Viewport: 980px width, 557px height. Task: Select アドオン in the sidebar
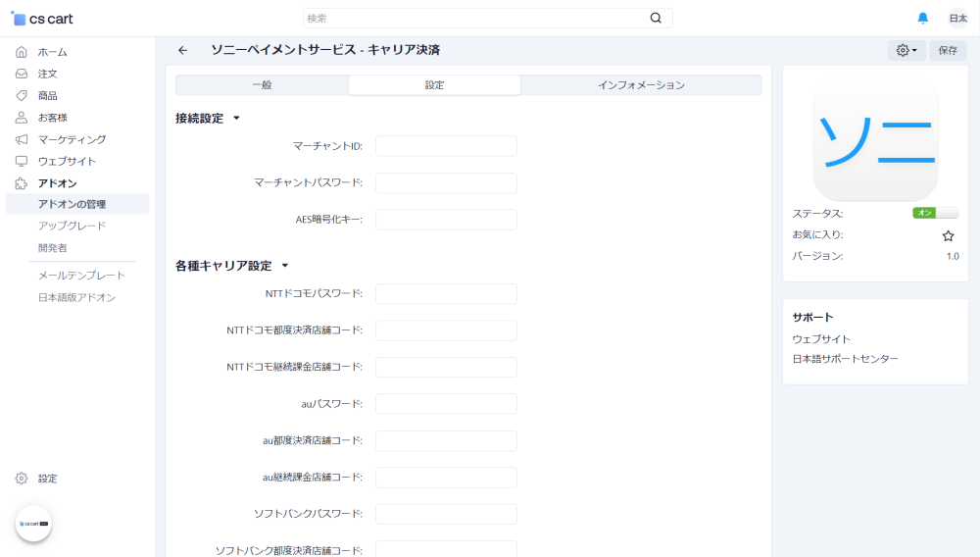pos(57,183)
